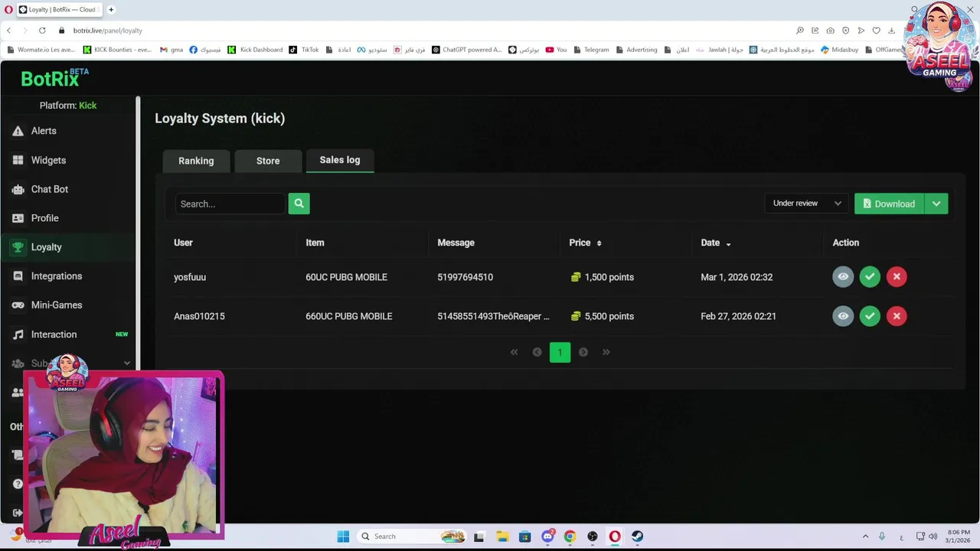The height and width of the screenshot is (551, 980).
Task: Approve yosfuuu's 60UC purchase
Action: [870, 277]
